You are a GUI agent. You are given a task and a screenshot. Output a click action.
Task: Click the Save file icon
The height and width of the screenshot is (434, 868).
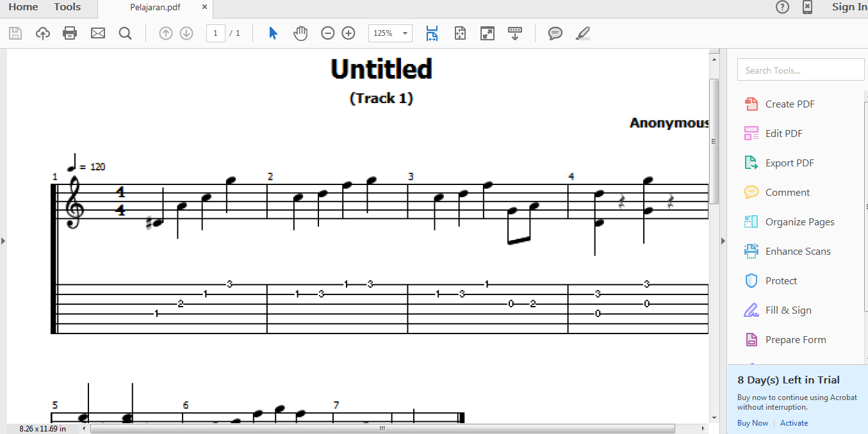point(15,33)
